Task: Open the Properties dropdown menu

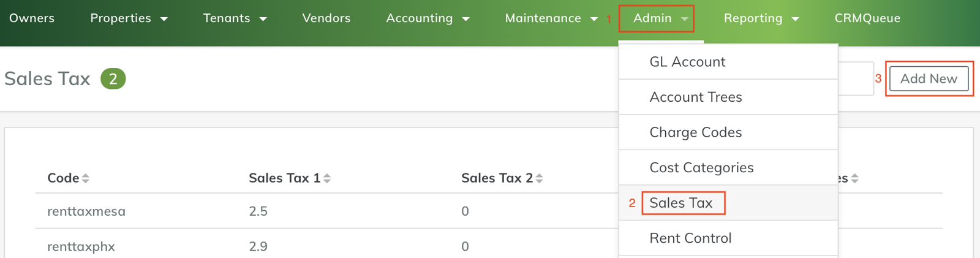Action: coord(129,18)
